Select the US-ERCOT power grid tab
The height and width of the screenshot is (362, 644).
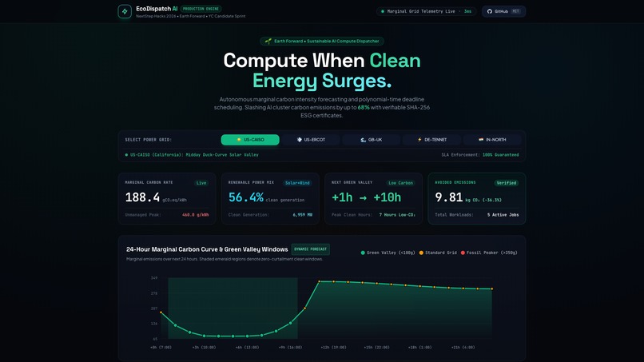click(311, 140)
